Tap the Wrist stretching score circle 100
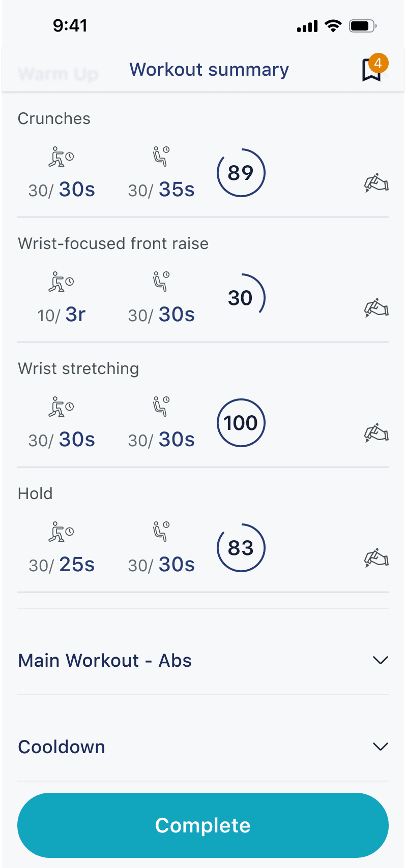Screen dimensions: 406x868 tap(241, 423)
